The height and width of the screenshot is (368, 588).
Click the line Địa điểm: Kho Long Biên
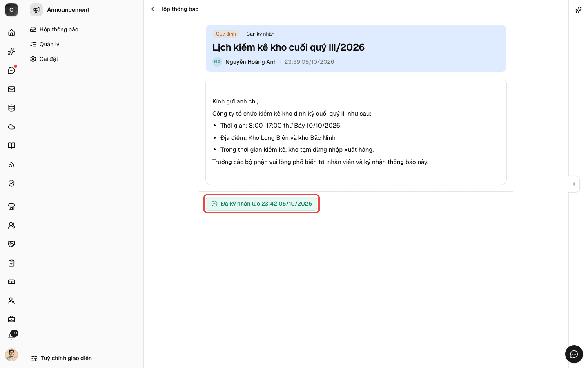point(278,138)
